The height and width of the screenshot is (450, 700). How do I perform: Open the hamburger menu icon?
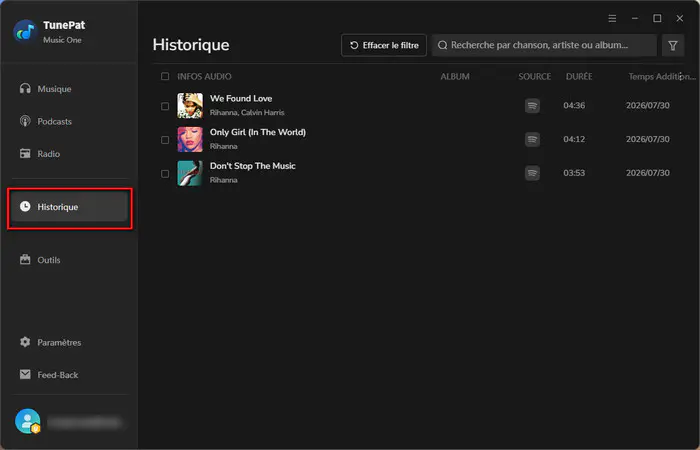[x=612, y=18]
